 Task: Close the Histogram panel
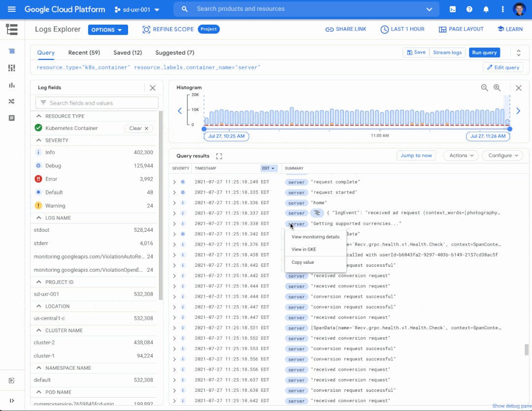pos(518,88)
